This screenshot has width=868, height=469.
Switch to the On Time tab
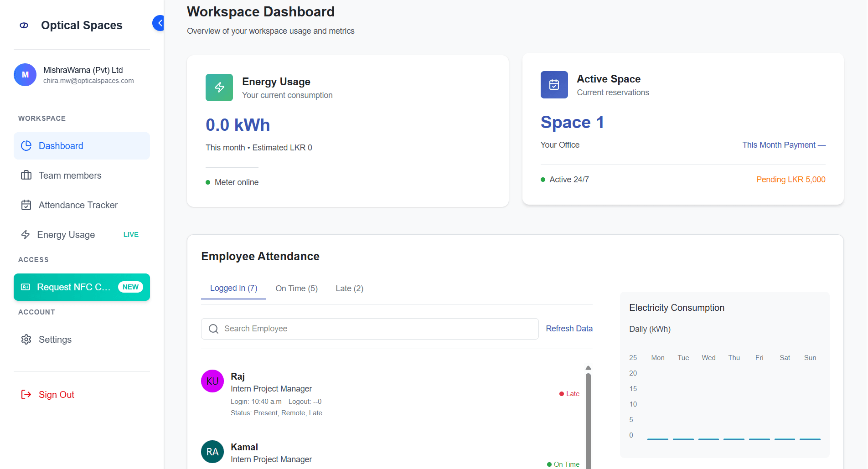(296, 288)
